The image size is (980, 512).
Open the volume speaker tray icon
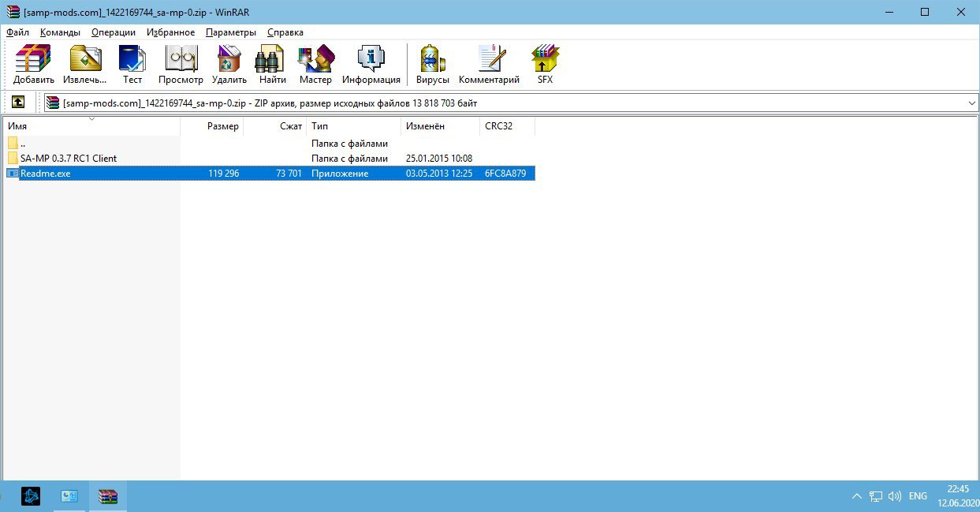(895, 496)
